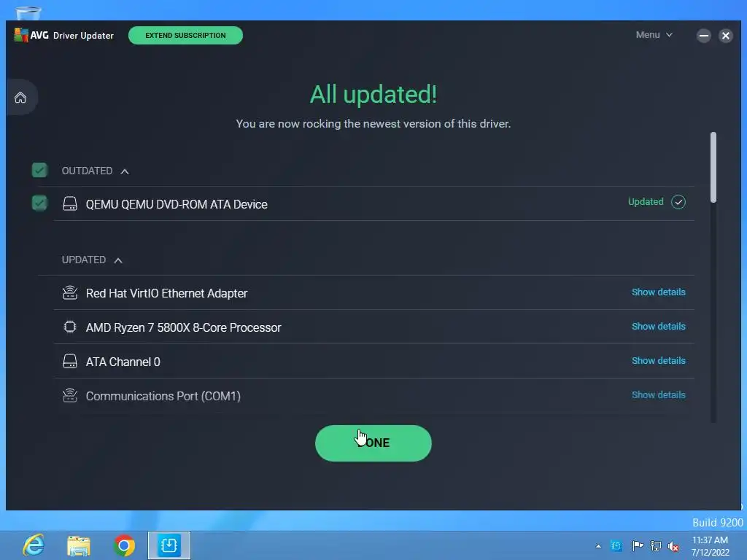Show details for Red Hat VirtIO Ethernet Adapter
The image size is (747, 560).
point(659,292)
